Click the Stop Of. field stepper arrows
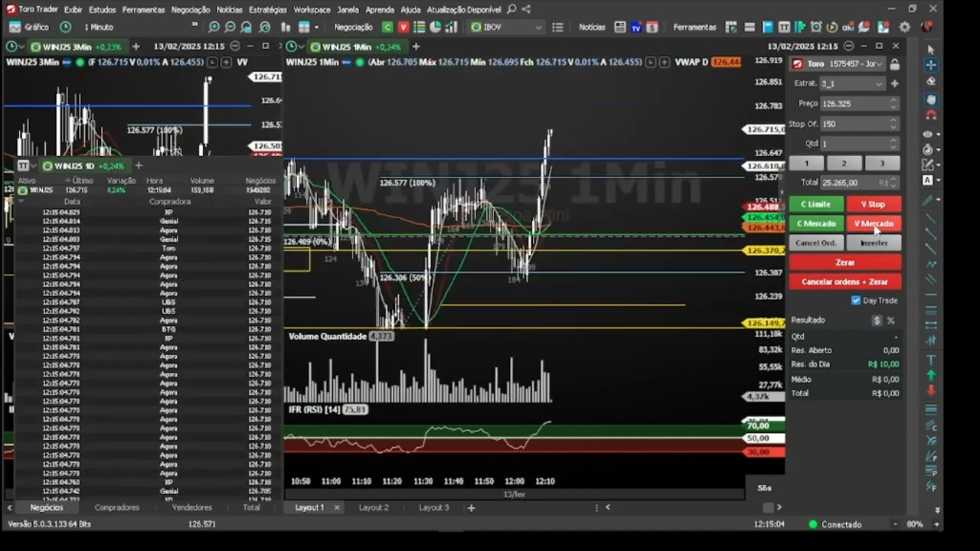The height and width of the screenshot is (551, 980). point(893,123)
